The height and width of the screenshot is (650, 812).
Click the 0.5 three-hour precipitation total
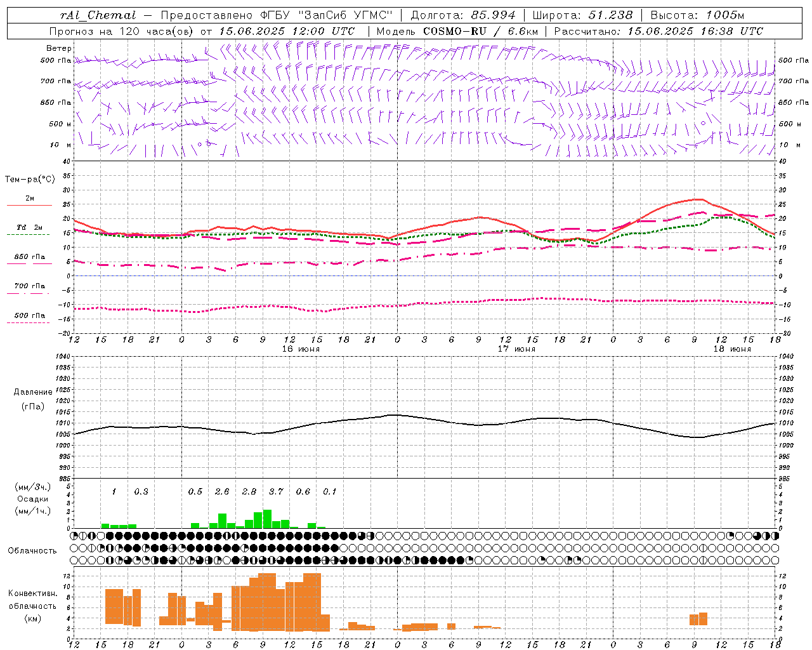[195, 492]
